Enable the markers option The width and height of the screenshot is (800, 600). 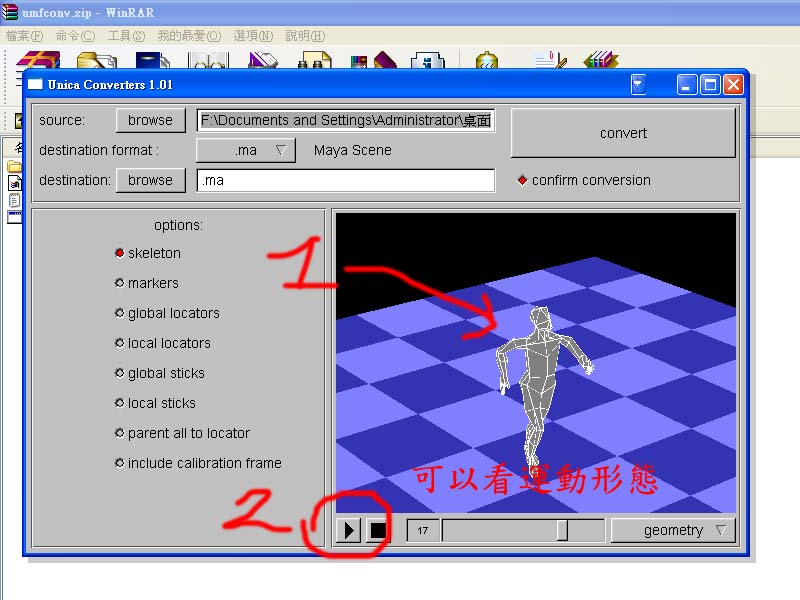click(147, 283)
